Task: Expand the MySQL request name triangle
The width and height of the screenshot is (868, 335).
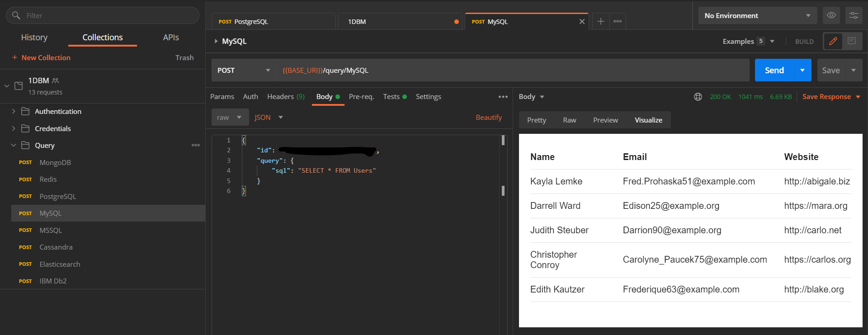Action: tap(216, 41)
